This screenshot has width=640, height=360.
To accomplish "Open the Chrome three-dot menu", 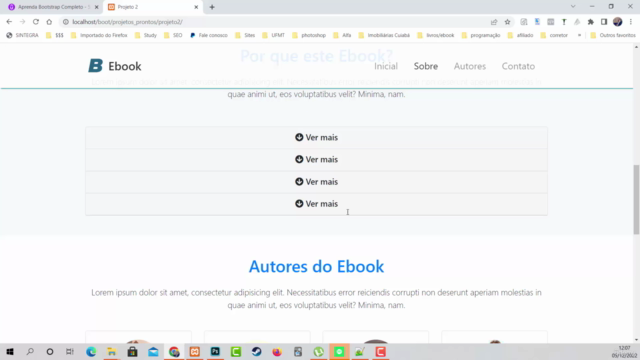I will coord(631,22).
